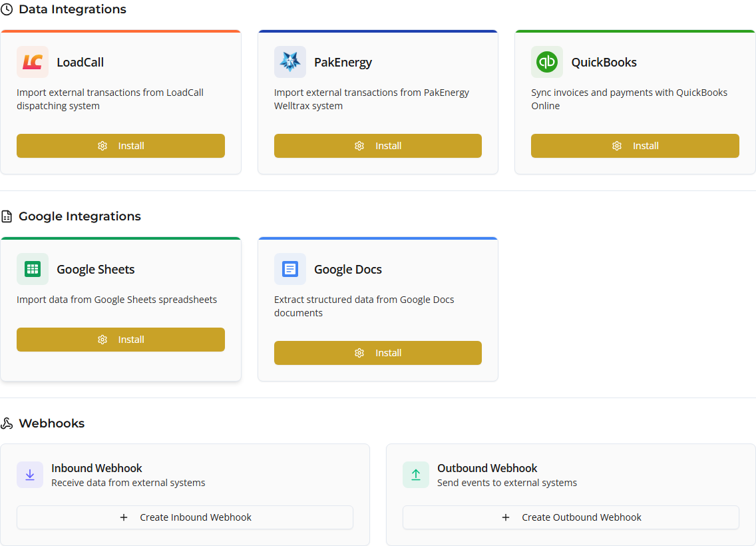Viewport: 756px width, 546px height.
Task: Click plus icon in Create Inbound Webhook
Action: [x=124, y=517]
